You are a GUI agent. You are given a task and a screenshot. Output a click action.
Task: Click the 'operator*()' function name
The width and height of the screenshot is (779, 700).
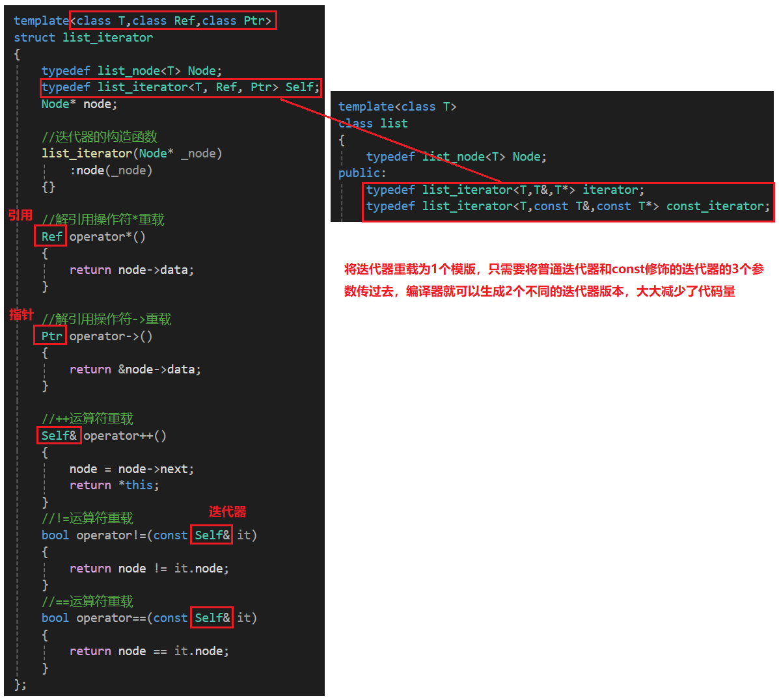point(107,237)
